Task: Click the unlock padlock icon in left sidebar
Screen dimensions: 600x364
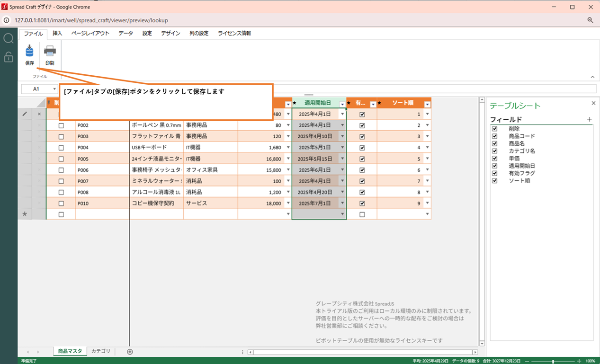Action: [x=9, y=57]
